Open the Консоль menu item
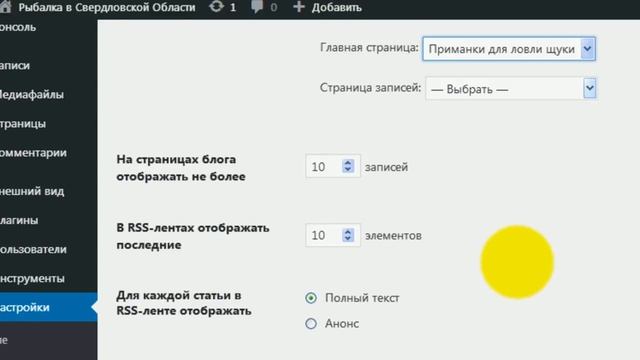Viewport: 640px width, 360px height. (x=18, y=27)
